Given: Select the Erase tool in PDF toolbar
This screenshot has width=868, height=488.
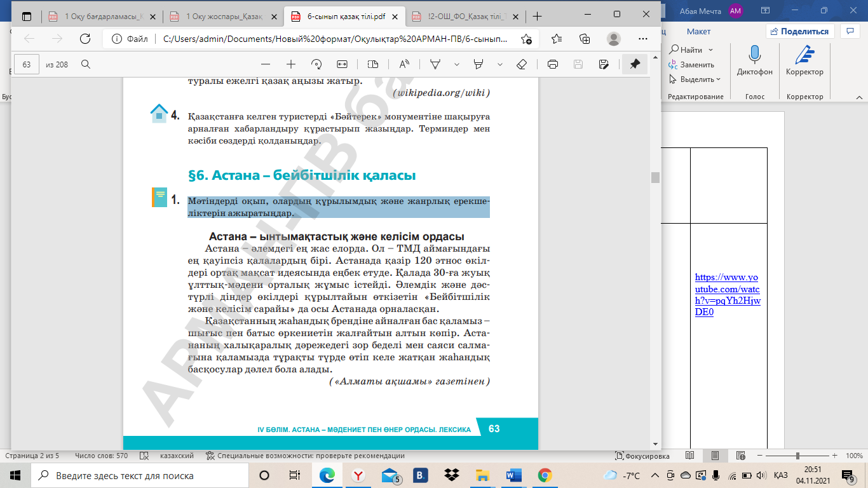Looking at the screenshot, I should [x=522, y=64].
